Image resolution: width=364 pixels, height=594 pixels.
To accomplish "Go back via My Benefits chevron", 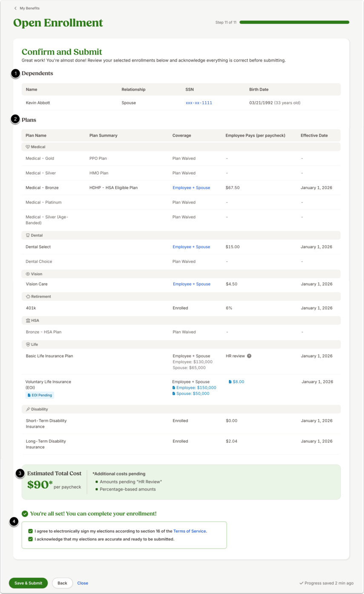I will 16,8.
